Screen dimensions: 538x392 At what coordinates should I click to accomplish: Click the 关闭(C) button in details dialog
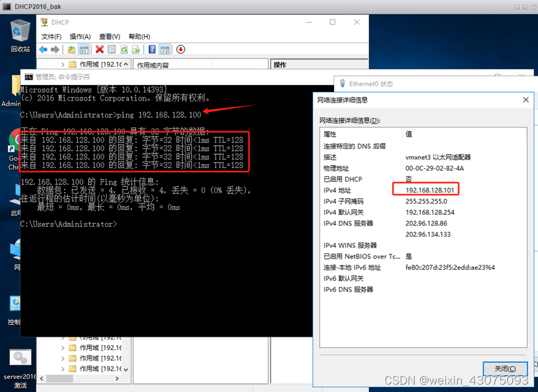pyautogui.click(x=505, y=368)
